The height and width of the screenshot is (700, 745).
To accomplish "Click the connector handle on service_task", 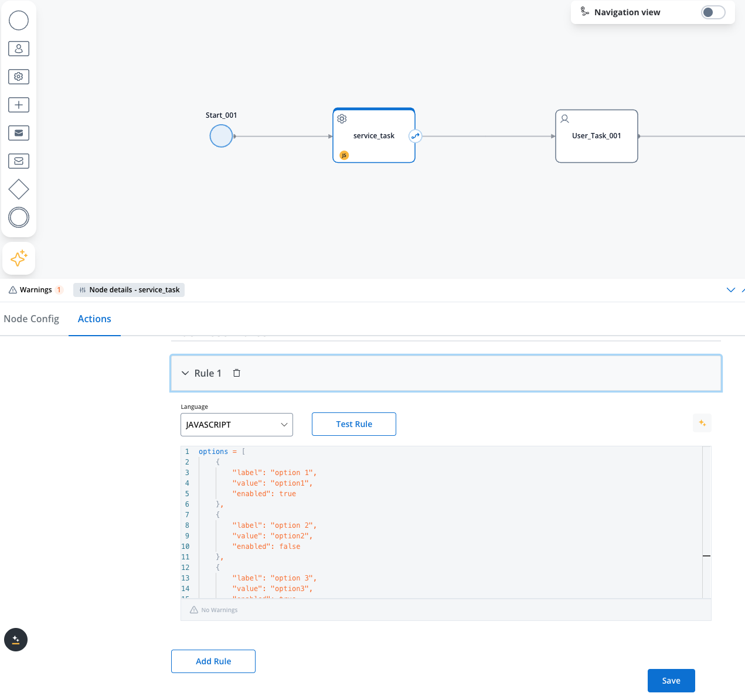I will [415, 136].
